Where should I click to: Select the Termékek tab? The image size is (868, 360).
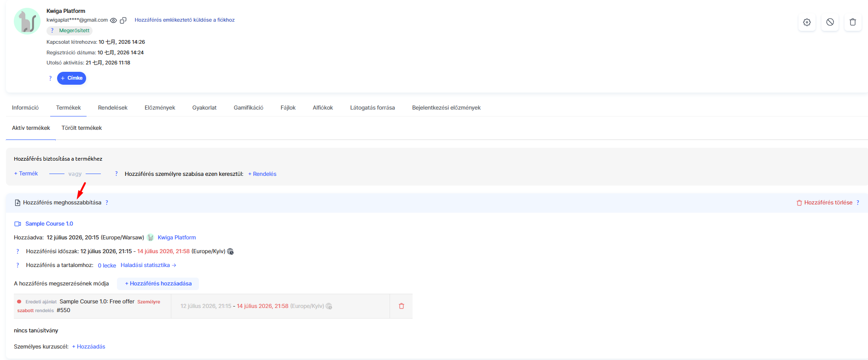(68, 108)
